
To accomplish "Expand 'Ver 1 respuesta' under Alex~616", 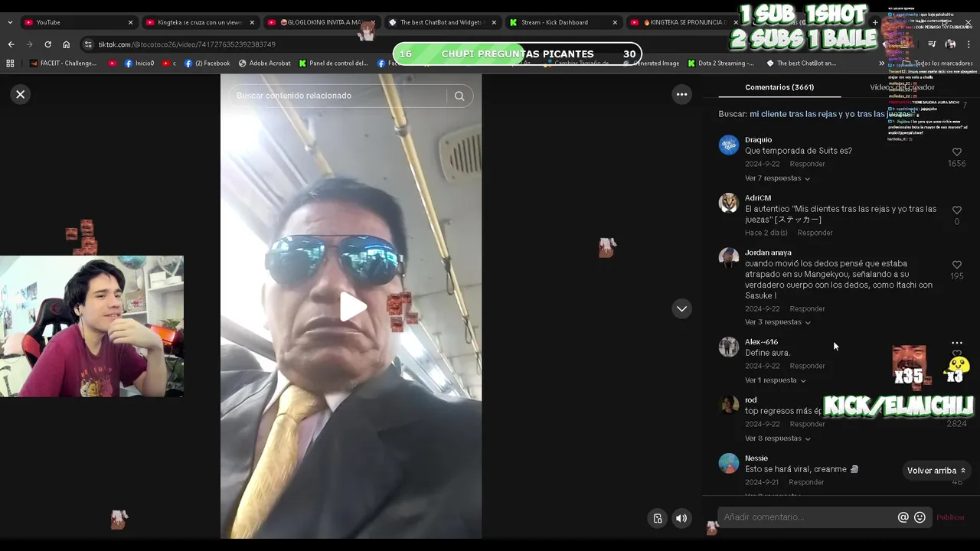I will pos(775,380).
